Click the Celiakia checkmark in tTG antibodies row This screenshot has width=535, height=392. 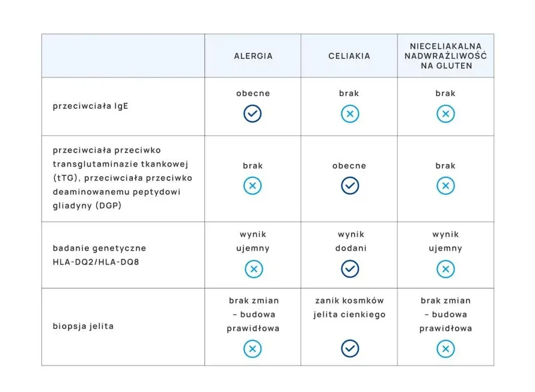pos(349,186)
